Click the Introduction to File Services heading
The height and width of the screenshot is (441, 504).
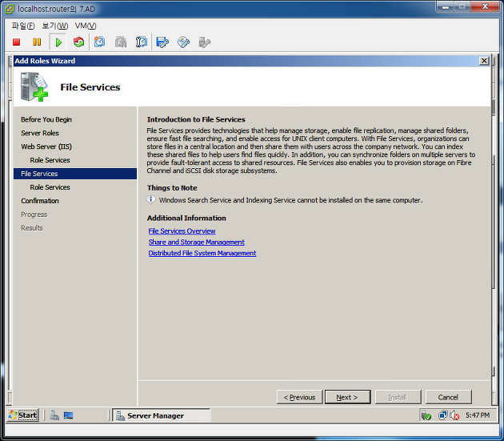point(196,119)
